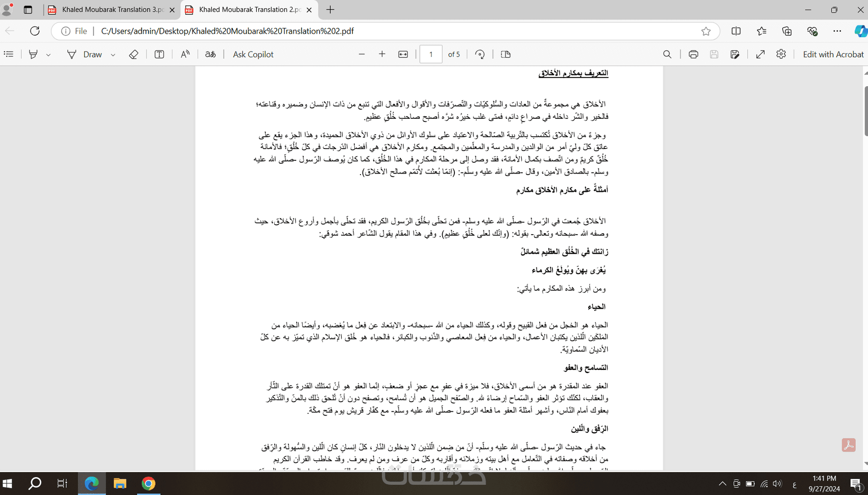868x495 pixels.
Task: Rotate the PDF page
Action: 480,54
